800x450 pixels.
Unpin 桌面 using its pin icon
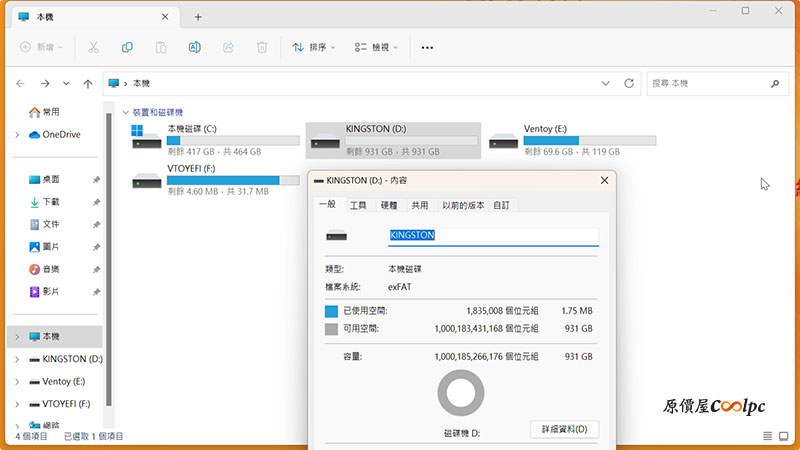pyautogui.click(x=96, y=180)
